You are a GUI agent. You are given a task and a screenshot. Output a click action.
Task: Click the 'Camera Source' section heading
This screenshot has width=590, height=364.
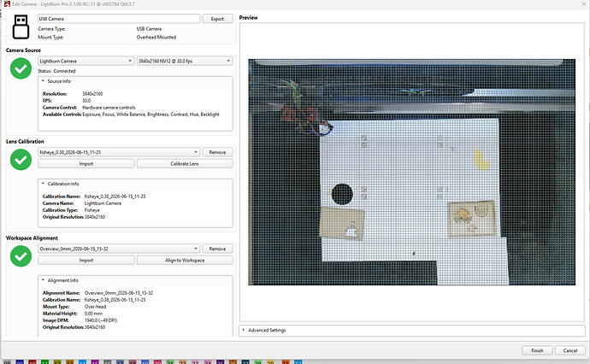[x=23, y=50]
